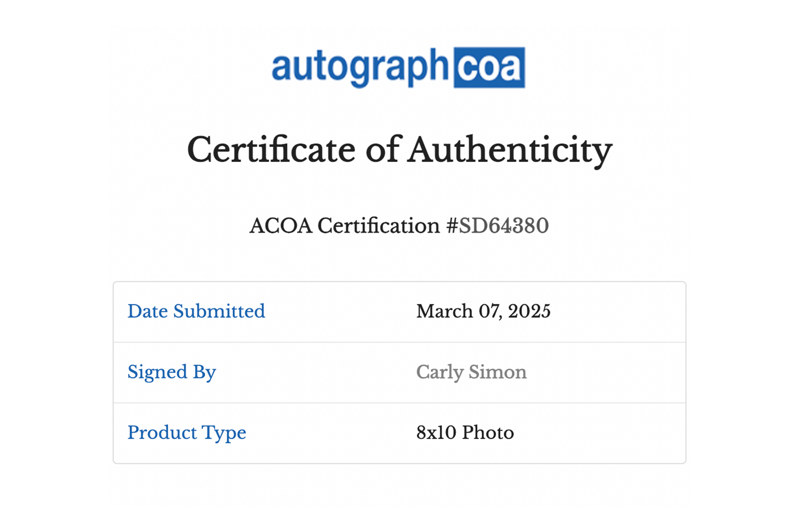800x532 pixels.
Task: Click the blue coa box in logo
Action: [x=489, y=67]
